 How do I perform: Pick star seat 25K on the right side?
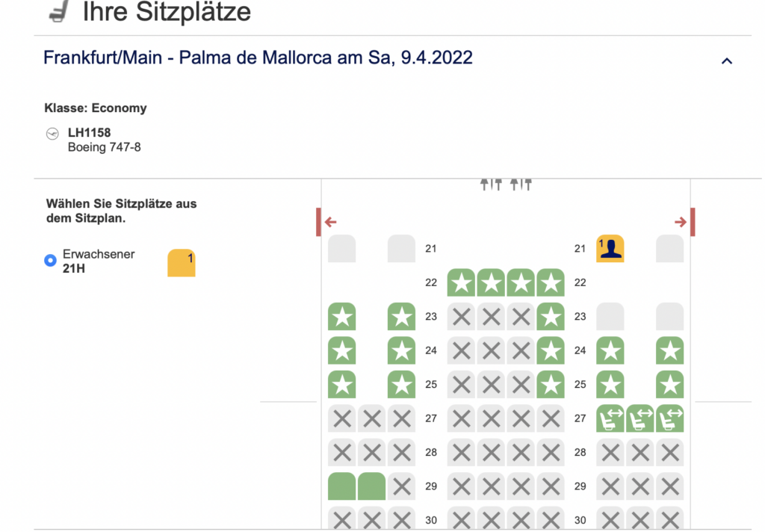(x=670, y=384)
